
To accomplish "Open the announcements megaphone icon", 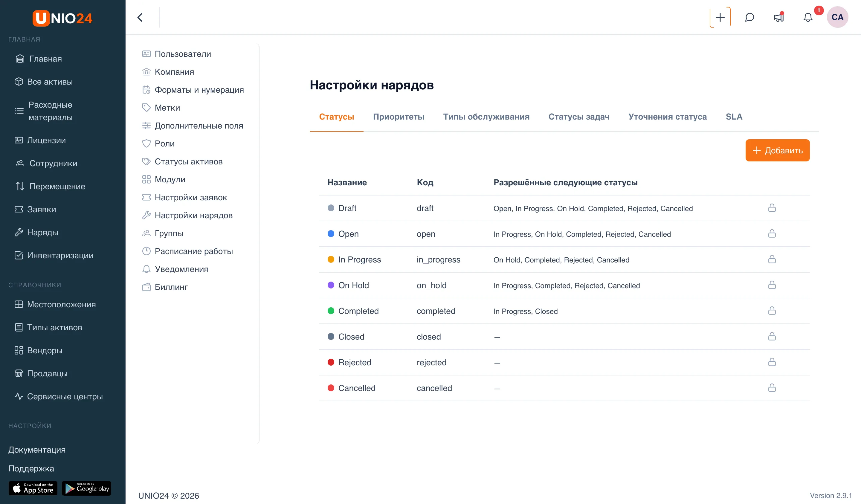I will coord(779,17).
